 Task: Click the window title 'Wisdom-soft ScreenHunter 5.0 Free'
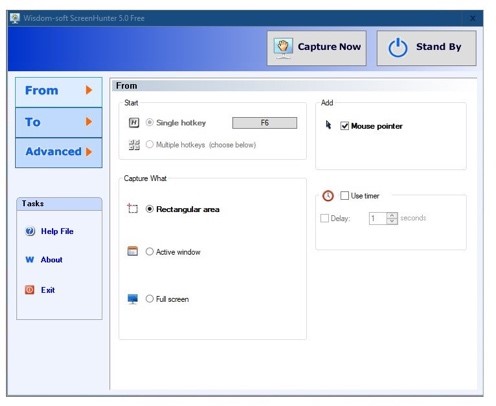click(x=84, y=18)
